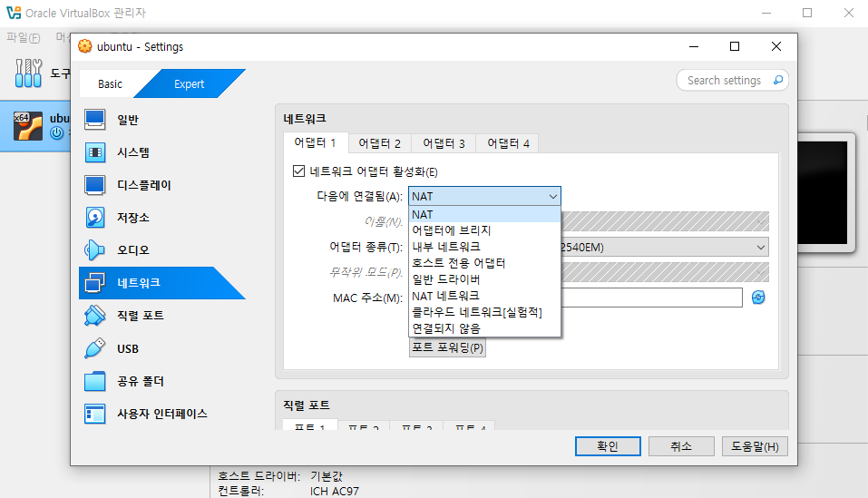The image size is (868, 498).
Task: Click the 도움말(H) button
Action: pos(755,446)
